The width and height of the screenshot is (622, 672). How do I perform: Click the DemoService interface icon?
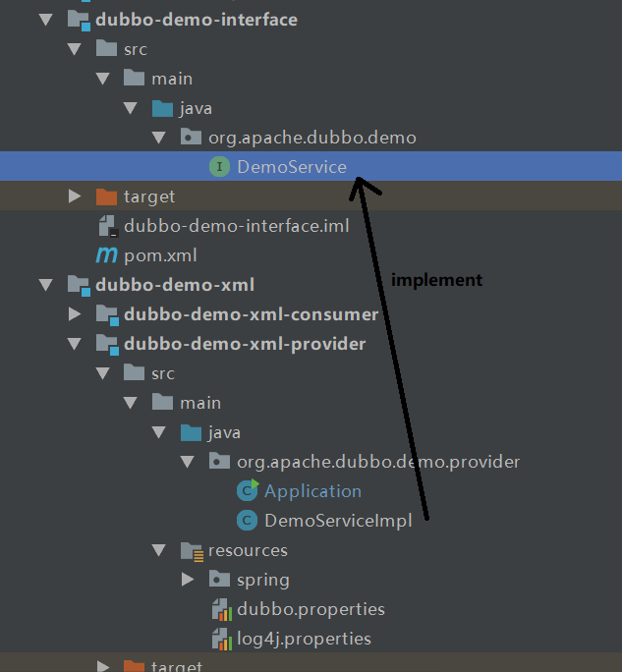point(219,167)
